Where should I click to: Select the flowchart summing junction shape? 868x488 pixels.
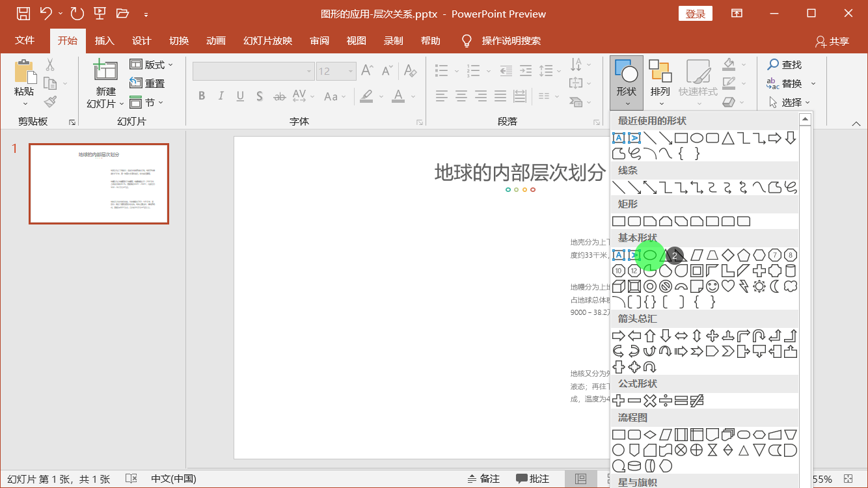click(681, 450)
